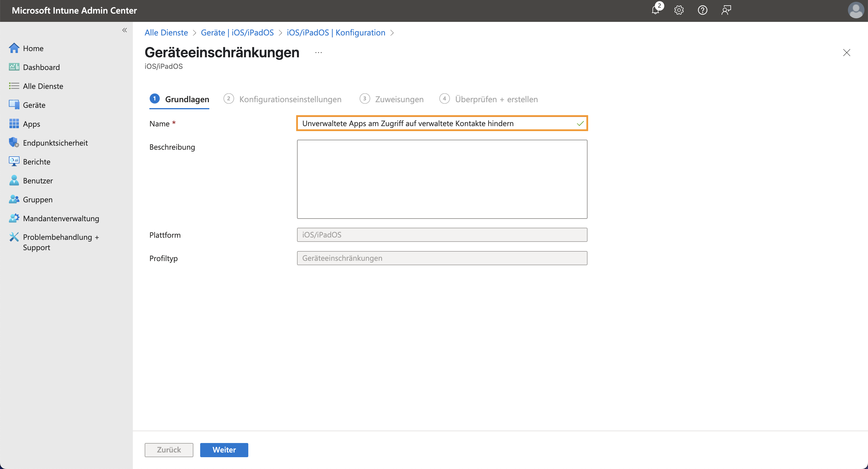Click the Alle Dienste list icon
The width and height of the screenshot is (868, 469).
coord(14,86)
